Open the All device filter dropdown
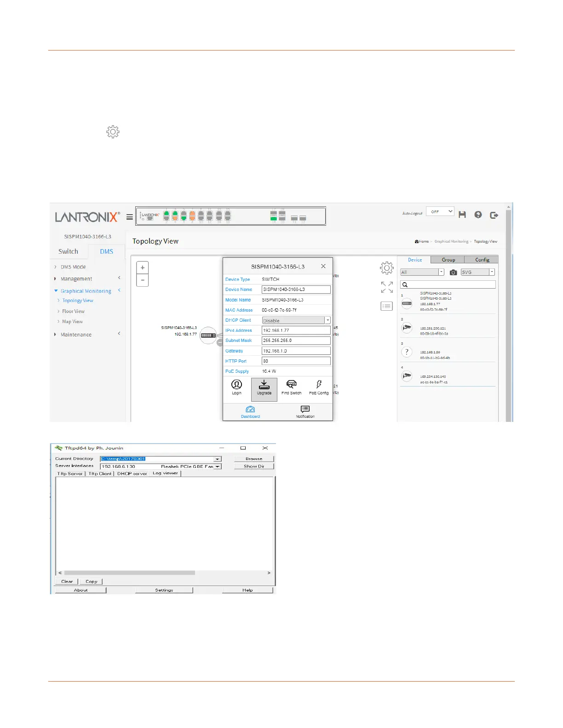 422,272
